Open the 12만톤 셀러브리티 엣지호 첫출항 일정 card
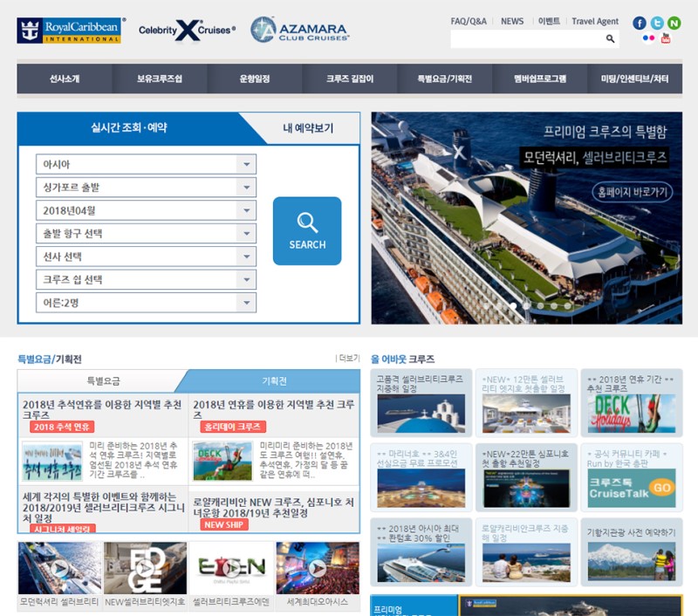698x616 pixels. tap(526, 403)
